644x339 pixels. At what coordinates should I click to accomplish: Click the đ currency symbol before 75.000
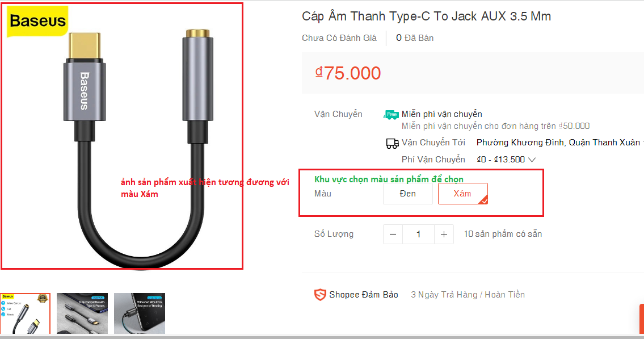point(319,72)
